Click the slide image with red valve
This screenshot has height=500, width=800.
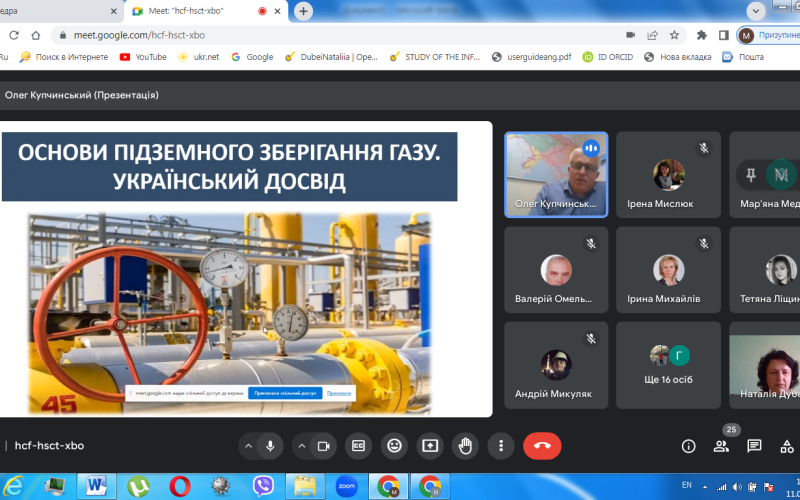click(x=229, y=313)
